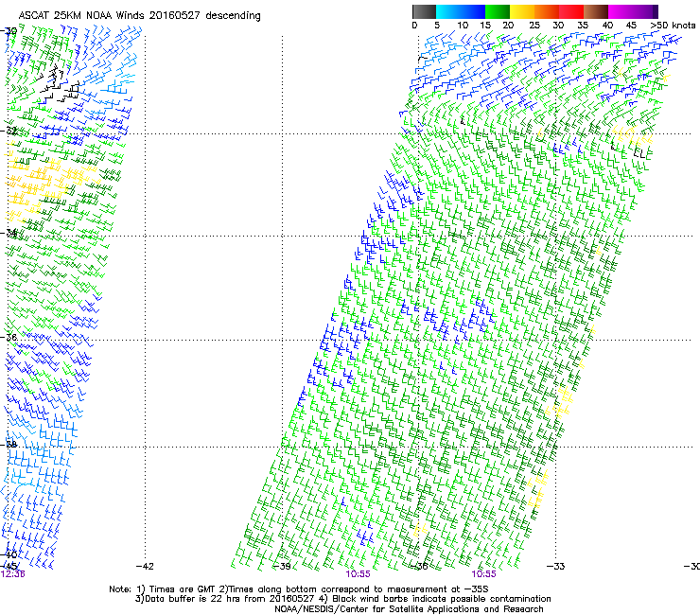
Task: Click the purple 45-50 knots legend segment
Action: tap(645, 11)
